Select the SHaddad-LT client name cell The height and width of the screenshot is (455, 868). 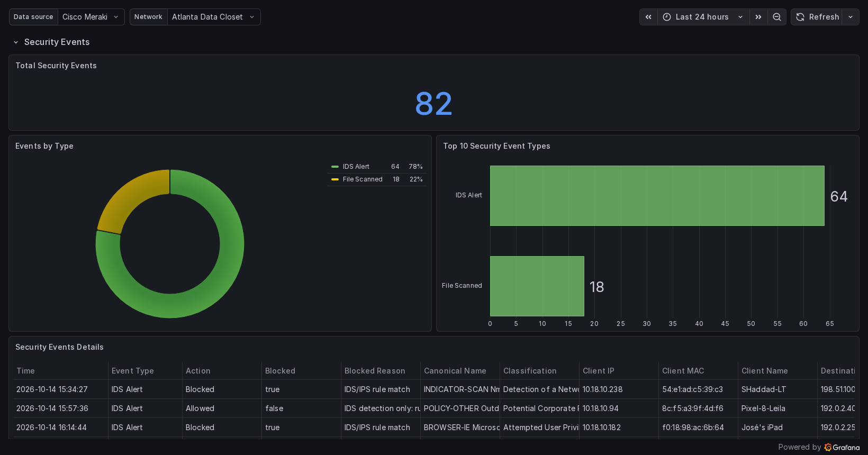pyautogui.click(x=778, y=389)
